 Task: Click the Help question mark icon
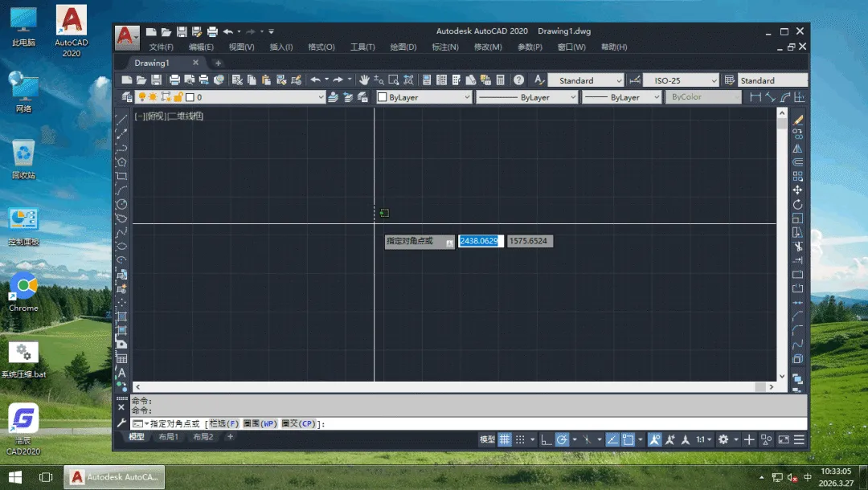click(x=518, y=80)
